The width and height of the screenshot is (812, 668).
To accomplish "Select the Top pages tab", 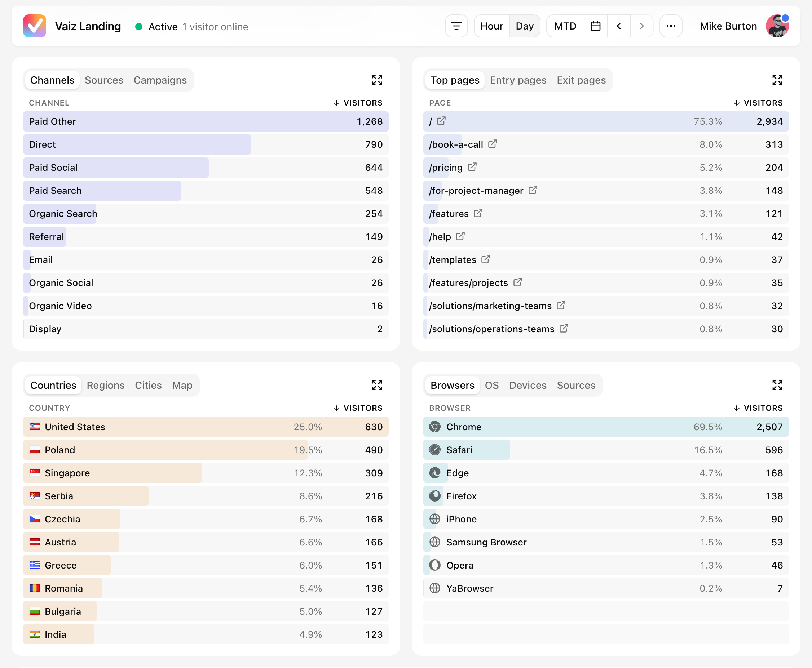I will point(455,80).
